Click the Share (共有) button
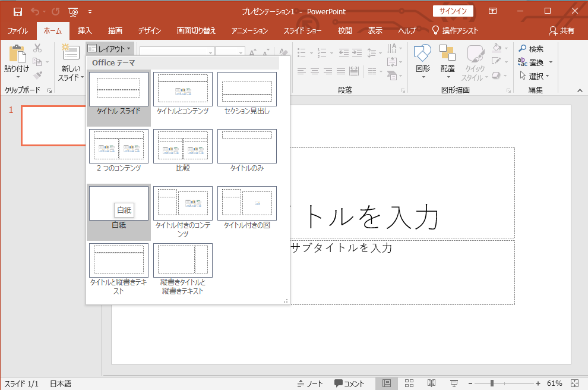 click(x=562, y=31)
